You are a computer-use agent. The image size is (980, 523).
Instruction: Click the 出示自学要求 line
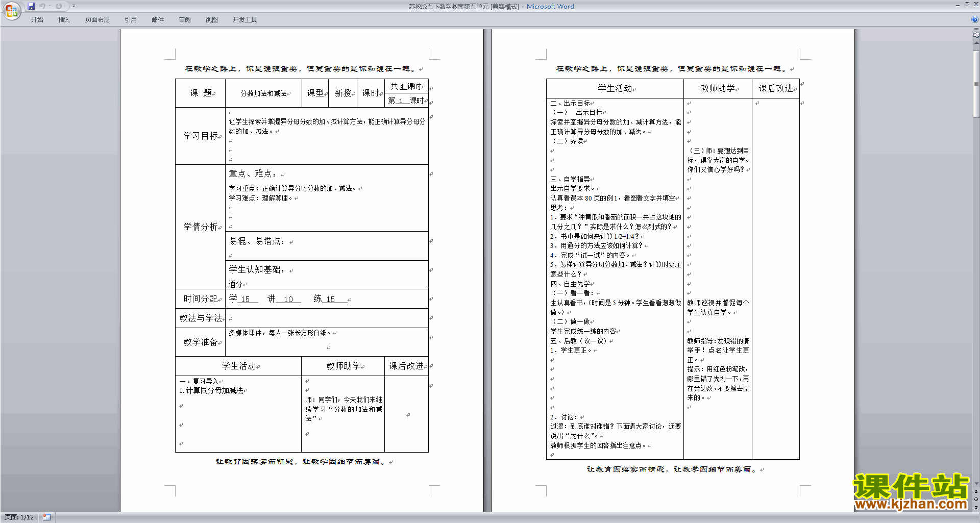[x=572, y=188]
